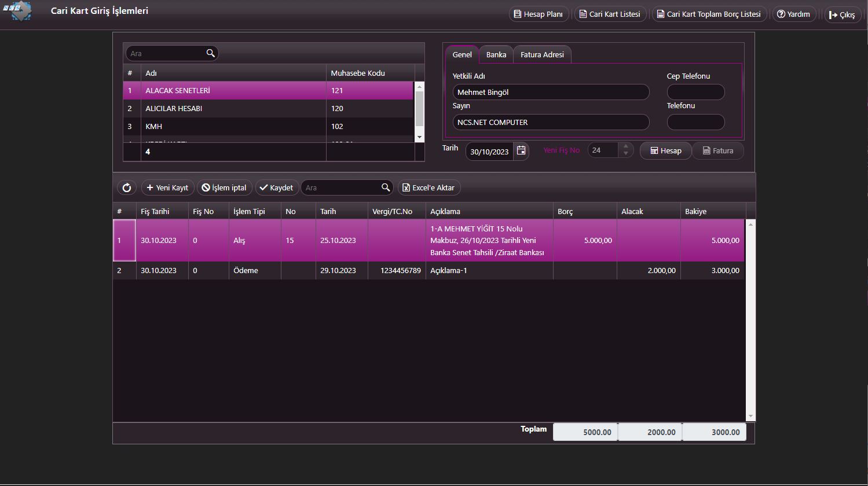
Task: Click the 5000.00 total Borç field
Action: coord(585,432)
